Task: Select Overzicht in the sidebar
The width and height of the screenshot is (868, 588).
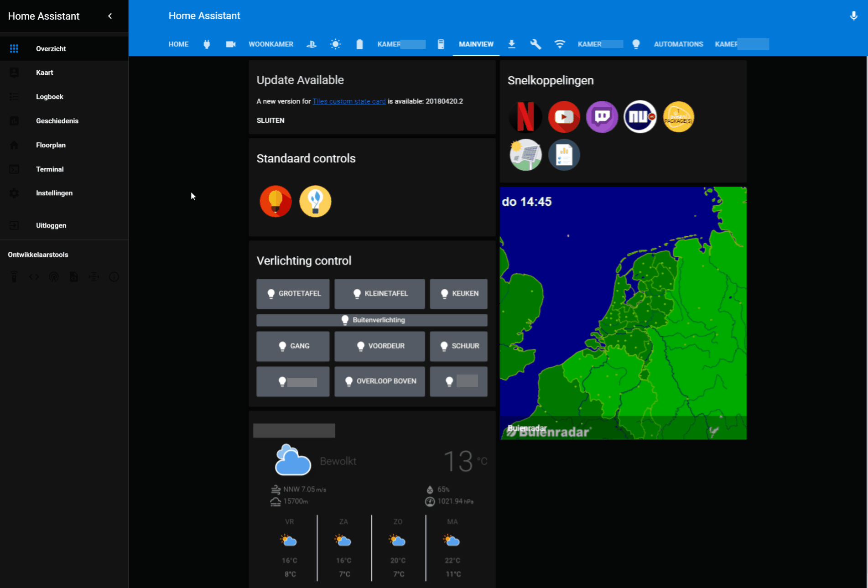Action: click(x=64, y=49)
